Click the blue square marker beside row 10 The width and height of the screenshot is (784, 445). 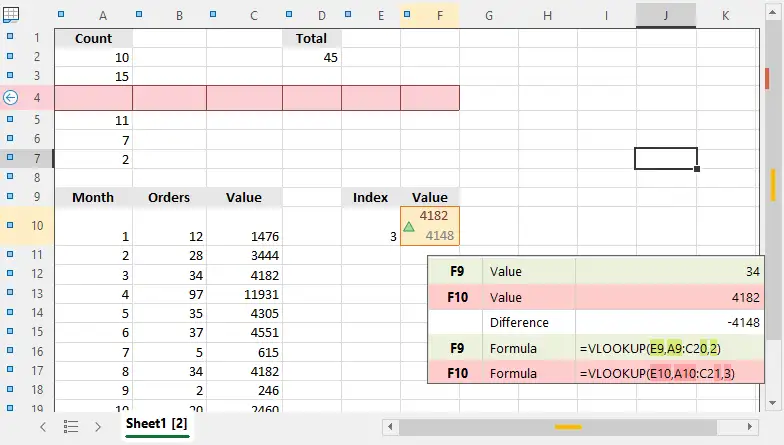click(10, 225)
